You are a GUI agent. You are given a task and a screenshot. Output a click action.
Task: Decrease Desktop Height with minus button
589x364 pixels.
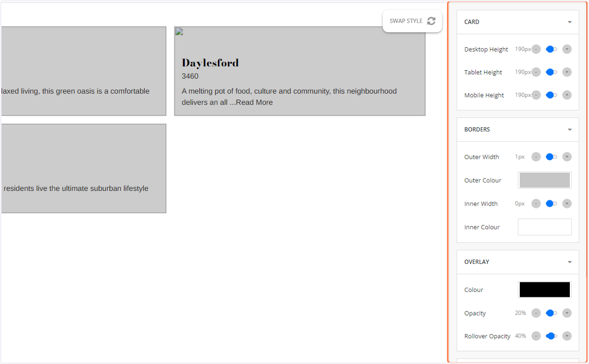[x=536, y=49]
